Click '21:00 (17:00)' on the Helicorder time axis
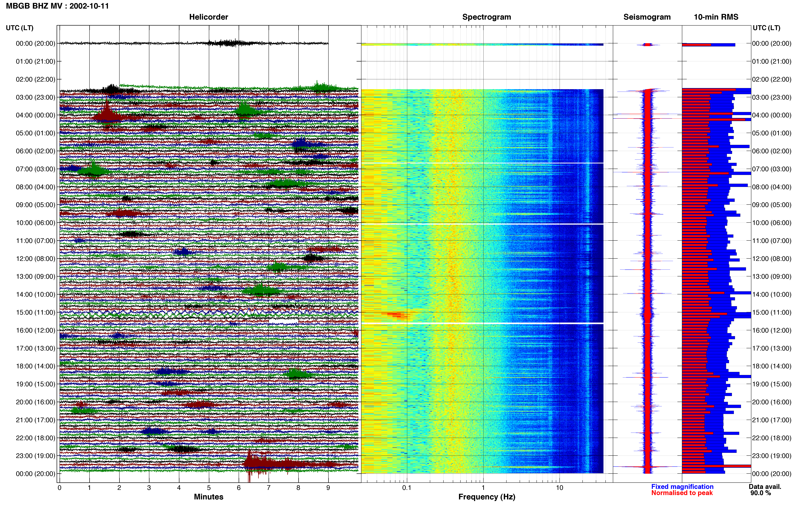Image resolution: width=812 pixels, height=508 pixels. click(x=36, y=420)
